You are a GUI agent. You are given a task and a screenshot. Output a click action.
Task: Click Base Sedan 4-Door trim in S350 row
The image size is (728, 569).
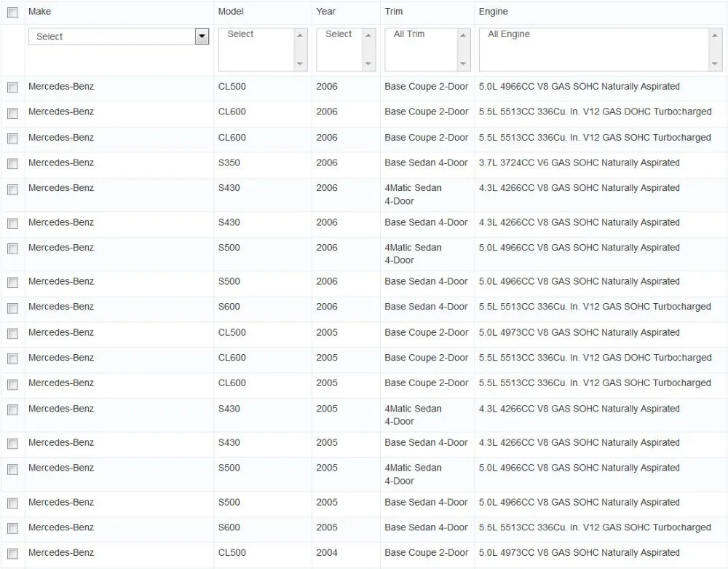point(426,162)
